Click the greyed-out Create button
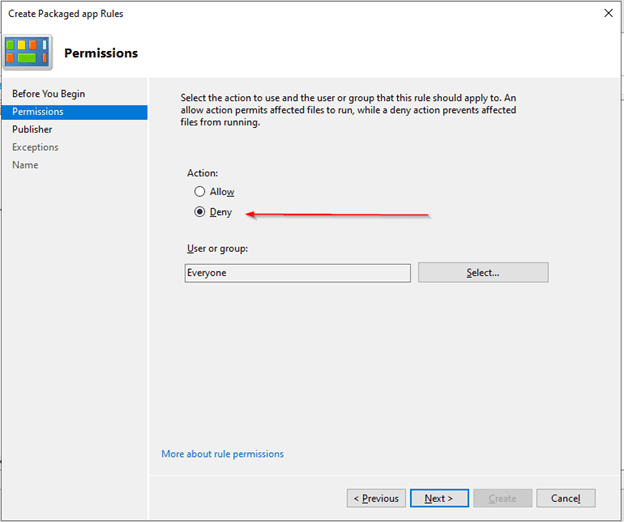The height and width of the screenshot is (522, 624). (x=502, y=498)
